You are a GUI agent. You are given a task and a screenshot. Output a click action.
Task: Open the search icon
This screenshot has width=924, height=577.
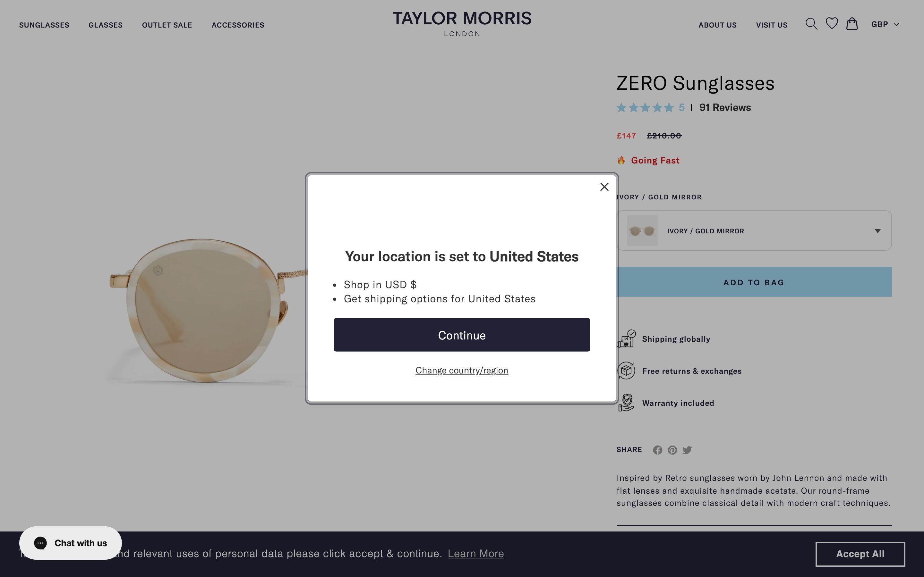[812, 24]
